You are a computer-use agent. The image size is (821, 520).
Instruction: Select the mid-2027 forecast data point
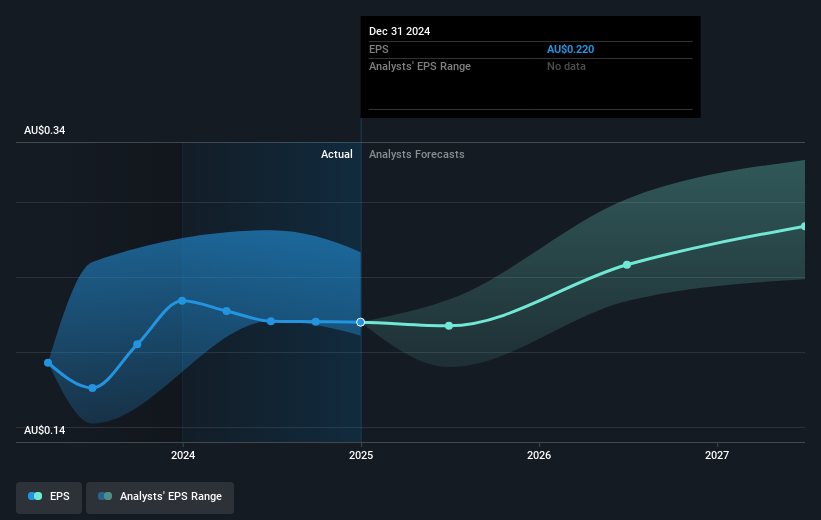(x=804, y=226)
